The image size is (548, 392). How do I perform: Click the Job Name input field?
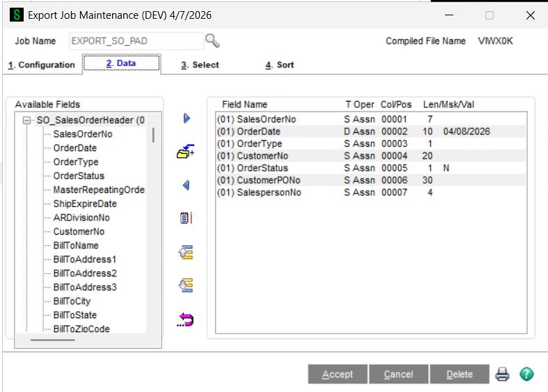click(x=136, y=41)
